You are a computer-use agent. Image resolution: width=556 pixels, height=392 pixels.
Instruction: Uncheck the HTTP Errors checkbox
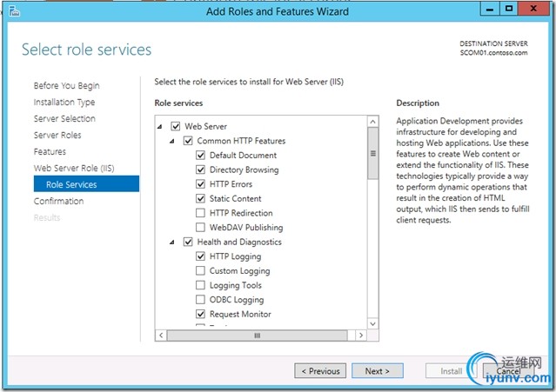click(200, 184)
